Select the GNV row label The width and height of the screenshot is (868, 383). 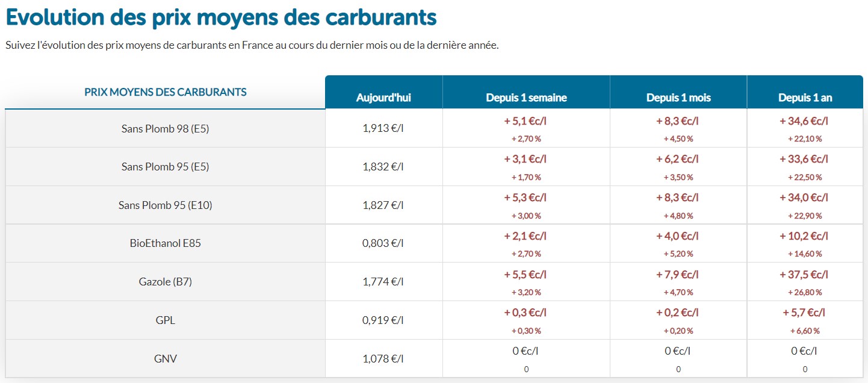click(165, 359)
